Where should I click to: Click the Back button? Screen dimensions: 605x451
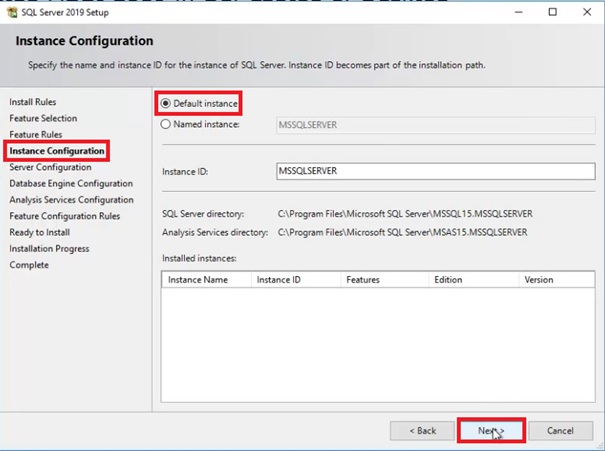tap(422, 431)
